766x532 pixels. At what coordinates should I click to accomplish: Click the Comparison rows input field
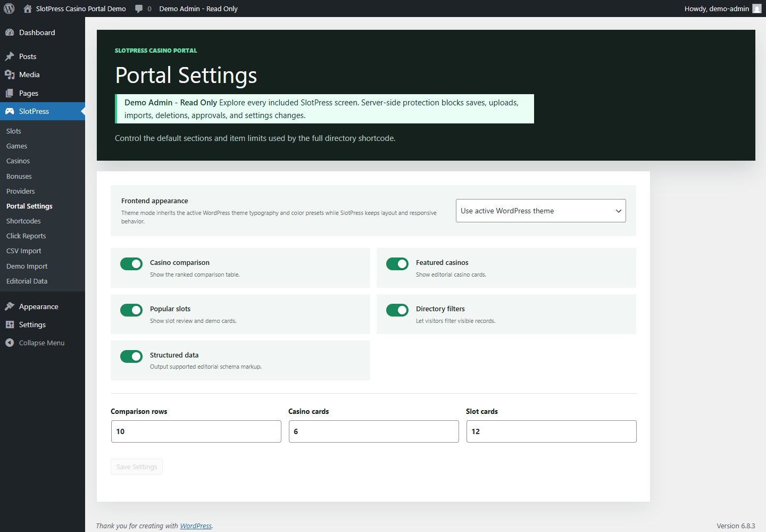pyautogui.click(x=196, y=431)
